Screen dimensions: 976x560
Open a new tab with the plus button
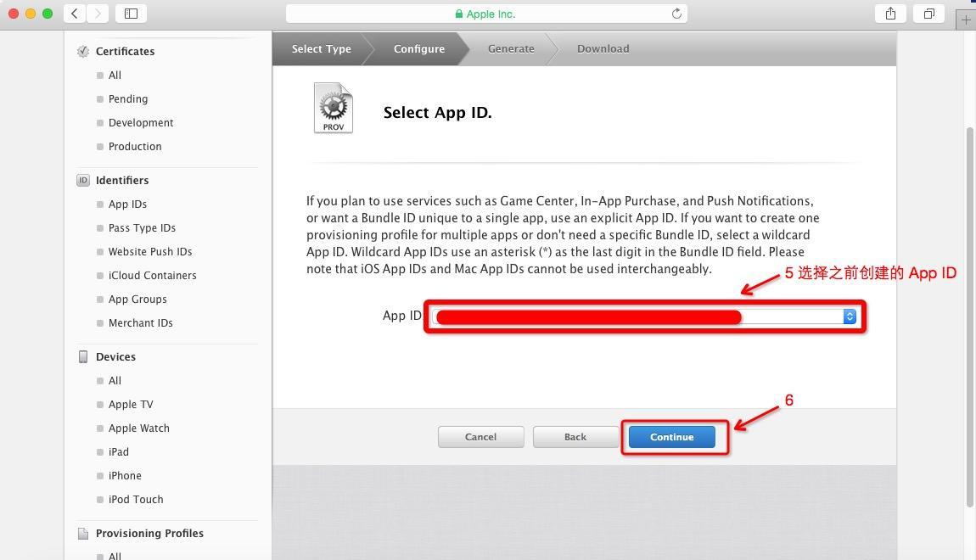(966, 20)
